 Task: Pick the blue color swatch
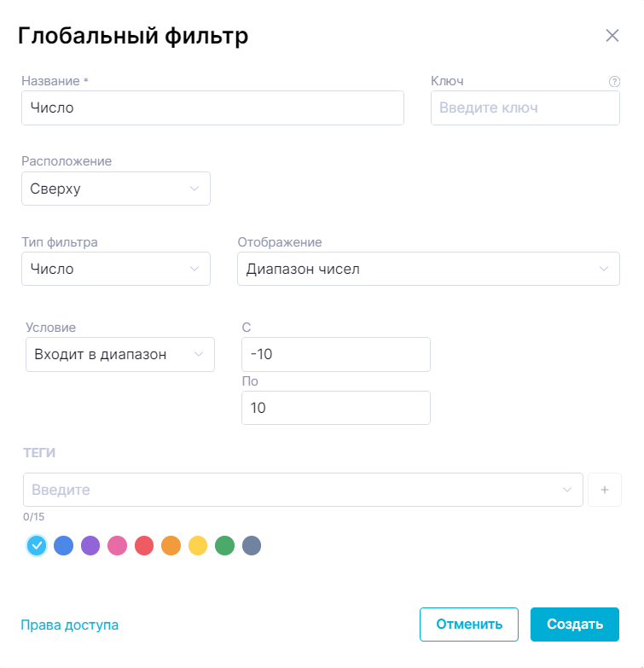[63, 545]
